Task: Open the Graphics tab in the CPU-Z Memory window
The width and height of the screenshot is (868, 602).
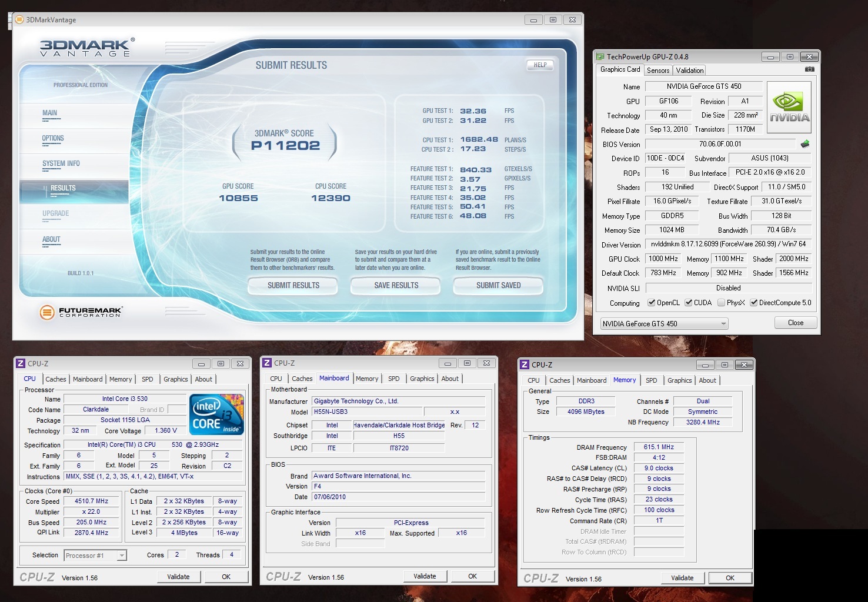Action: [x=680, y=380]
